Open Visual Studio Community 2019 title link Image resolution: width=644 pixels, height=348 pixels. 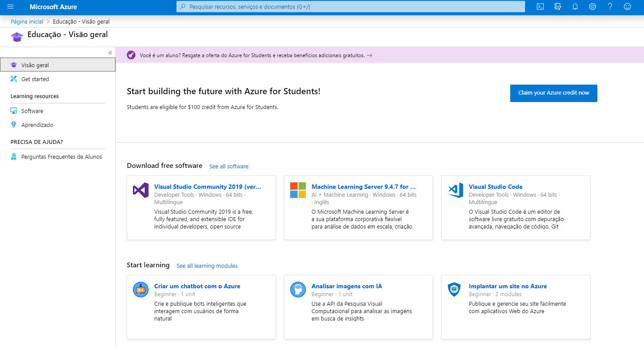tap(208, 187)
